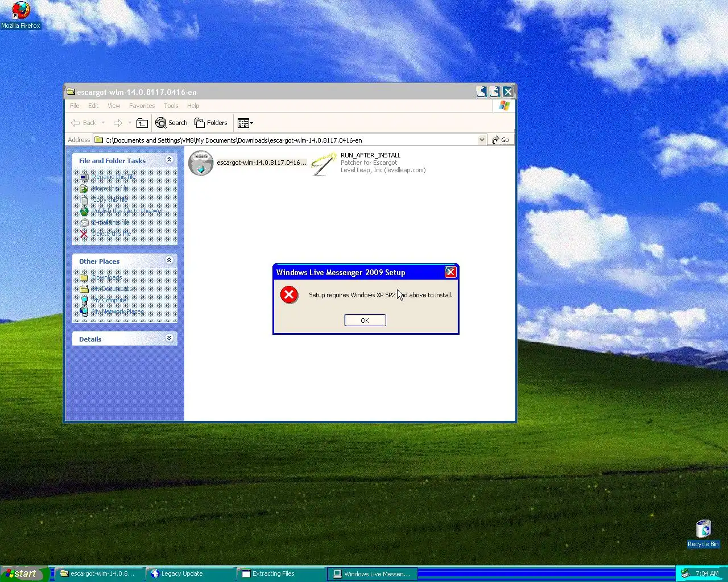Switch to Extracting Files taskbar button
The height and width of the screenshot is (582, 728).
pyautogui.click(x=280, y=573)
